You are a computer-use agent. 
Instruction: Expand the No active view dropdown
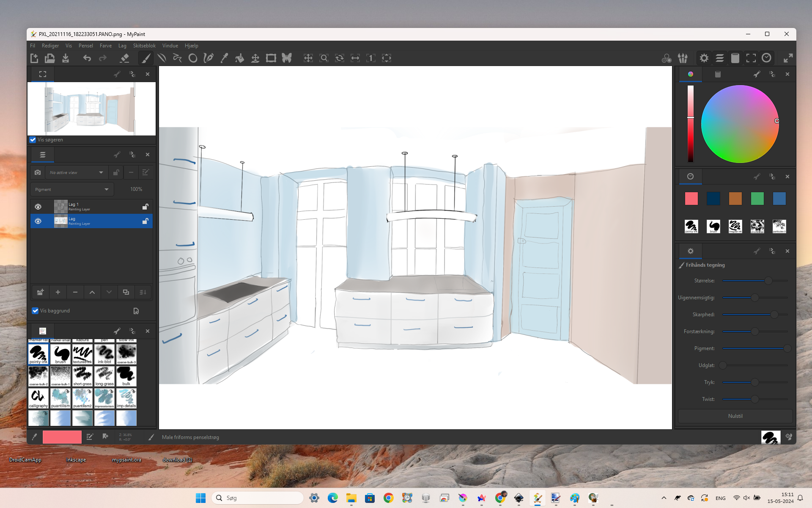76,172
